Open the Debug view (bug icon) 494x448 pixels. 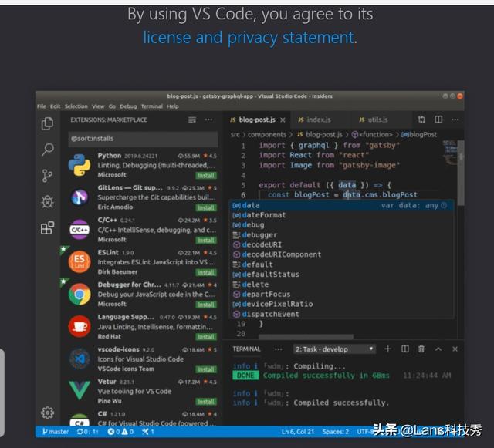tap(48, 202)
